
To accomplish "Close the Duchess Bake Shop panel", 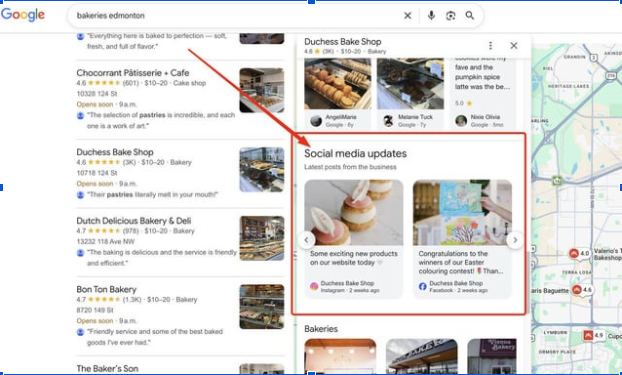I will 514,46.
